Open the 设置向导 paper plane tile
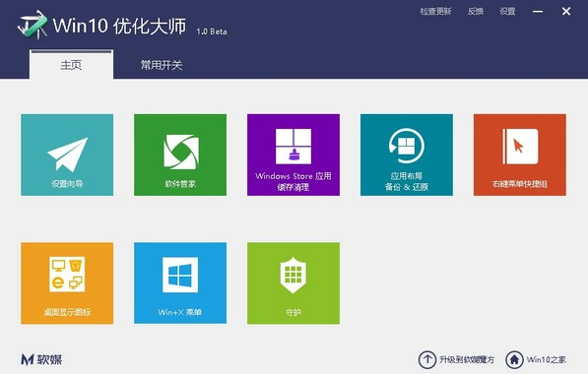Screen dimensions: 588x374 (x=67, y=155)
